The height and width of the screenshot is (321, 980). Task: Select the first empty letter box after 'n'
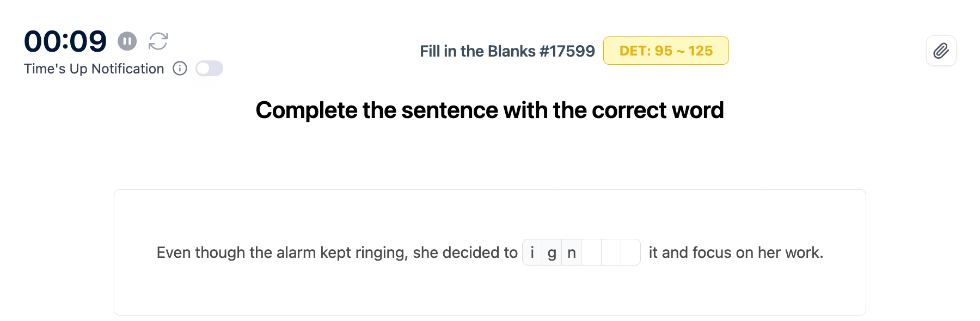591,252
